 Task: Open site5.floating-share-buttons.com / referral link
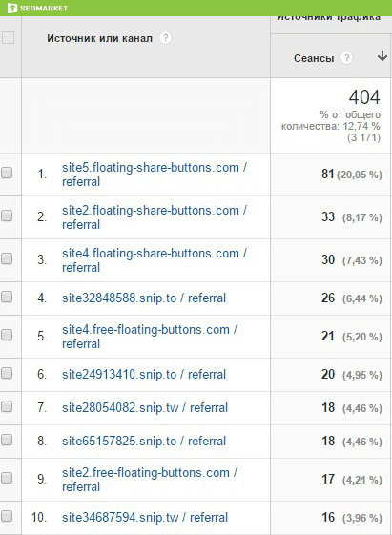155,175
